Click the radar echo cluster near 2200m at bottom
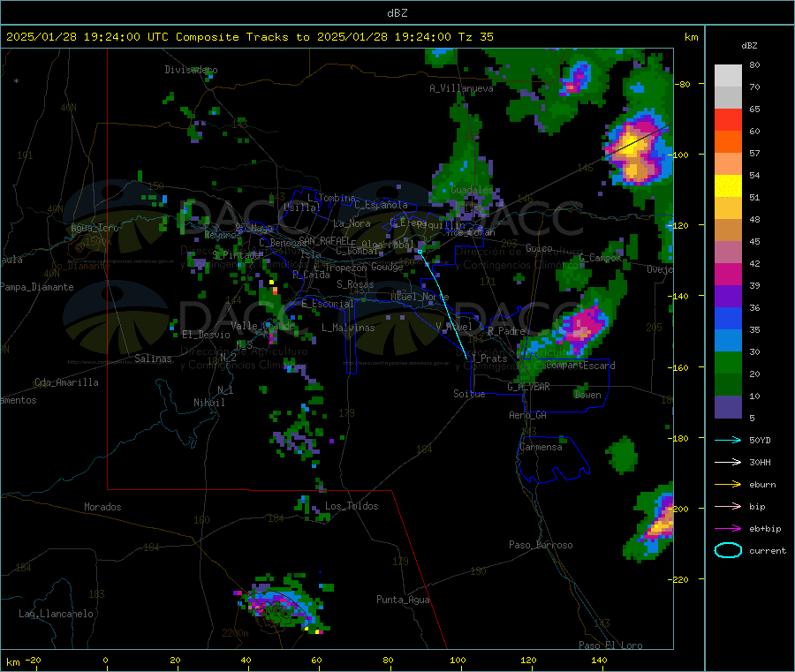This screenshot has height=672, width=795. [284, 604]
